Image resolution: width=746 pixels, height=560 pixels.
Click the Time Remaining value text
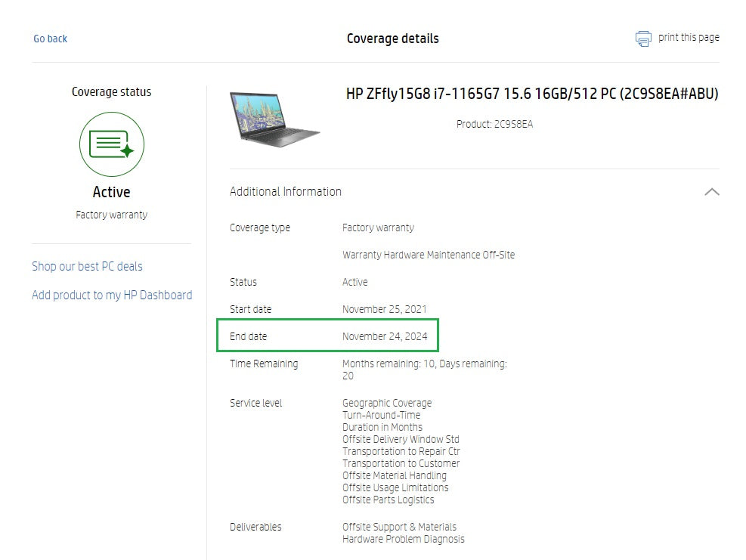pos(425,364)
